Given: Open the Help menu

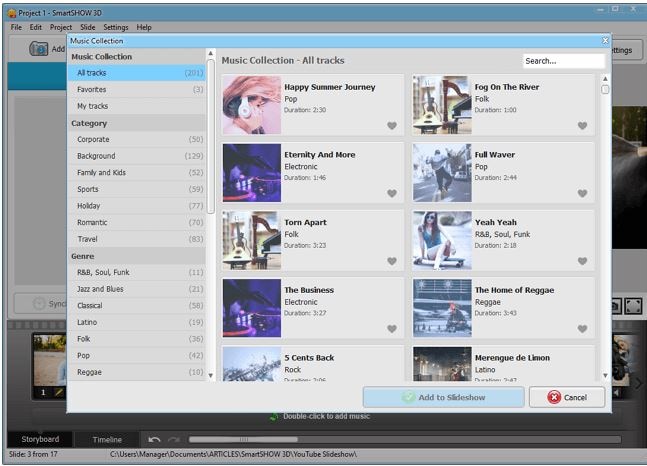Looking at the screenshot, I should tap(144, 27).
